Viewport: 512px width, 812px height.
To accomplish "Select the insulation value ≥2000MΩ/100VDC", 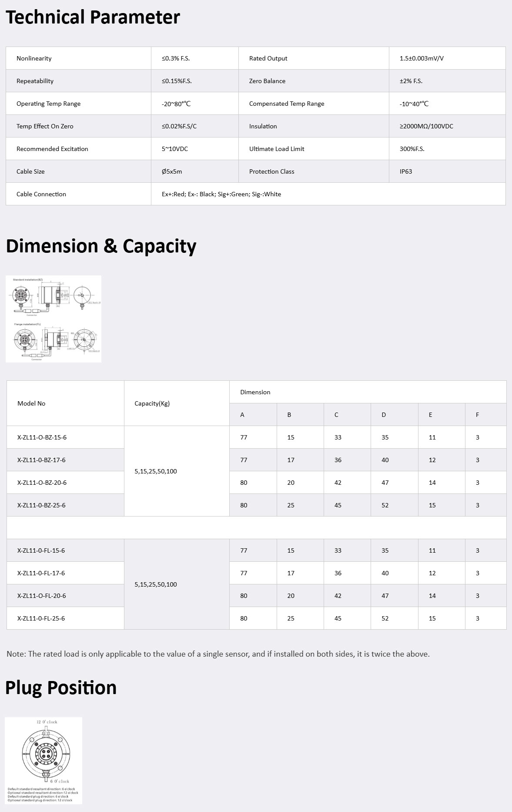I will (x=426, y=126).
